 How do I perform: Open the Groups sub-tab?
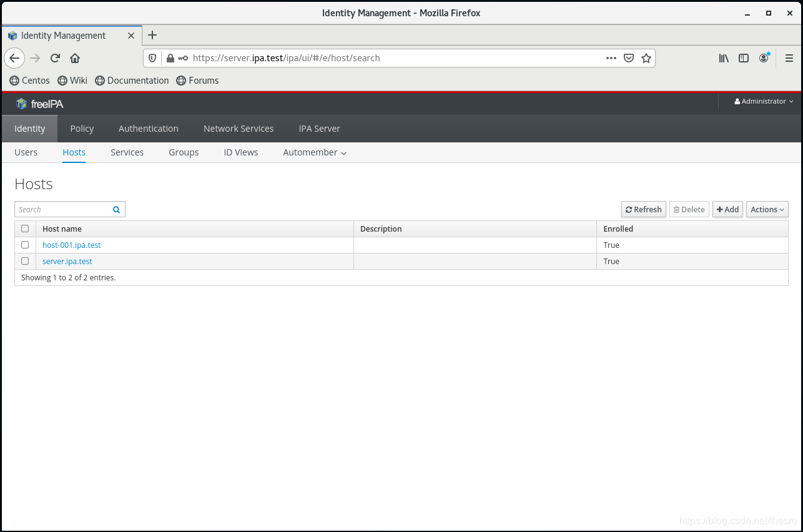[184, 152]
